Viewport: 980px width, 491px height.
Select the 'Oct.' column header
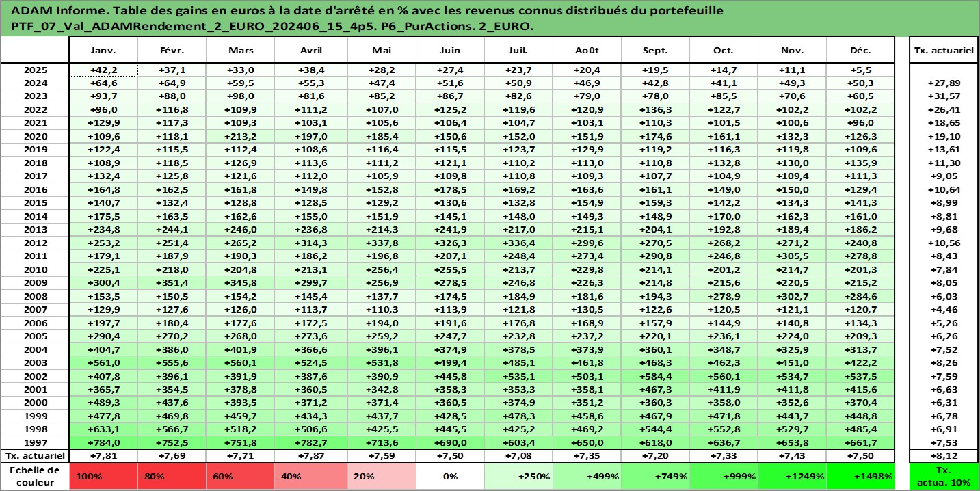(724, 50)
